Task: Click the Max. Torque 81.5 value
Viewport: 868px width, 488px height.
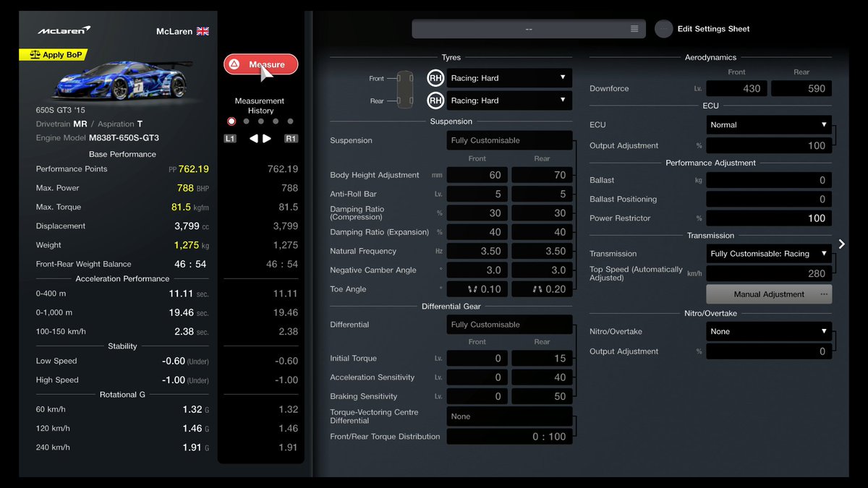Action: pyautogui.click(x=181, y=207)
